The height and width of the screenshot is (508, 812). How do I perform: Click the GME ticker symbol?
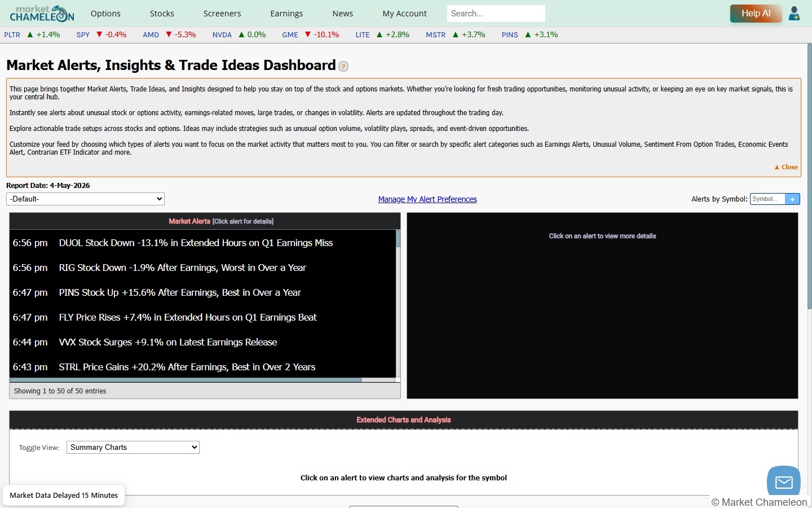click(290, 34)
